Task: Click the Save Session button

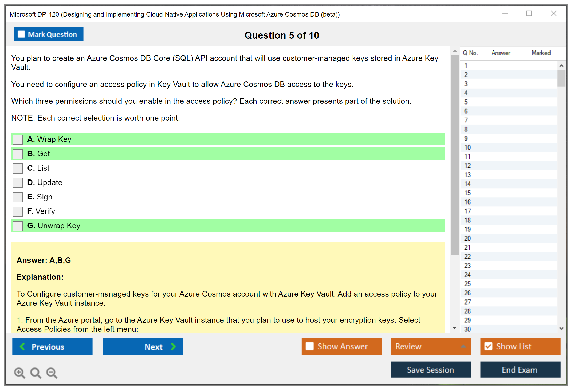Action: coord(431,370)
